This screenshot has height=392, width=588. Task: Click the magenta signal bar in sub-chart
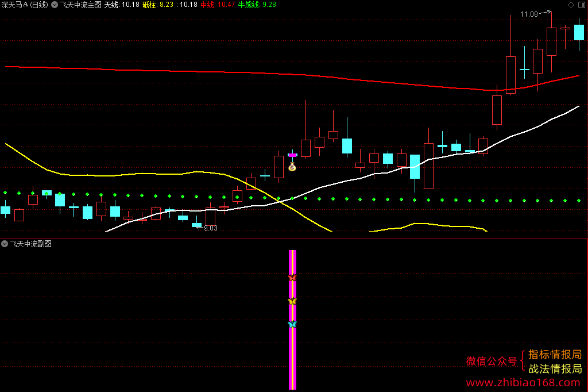pyautogui.click(x=292, y=320)
